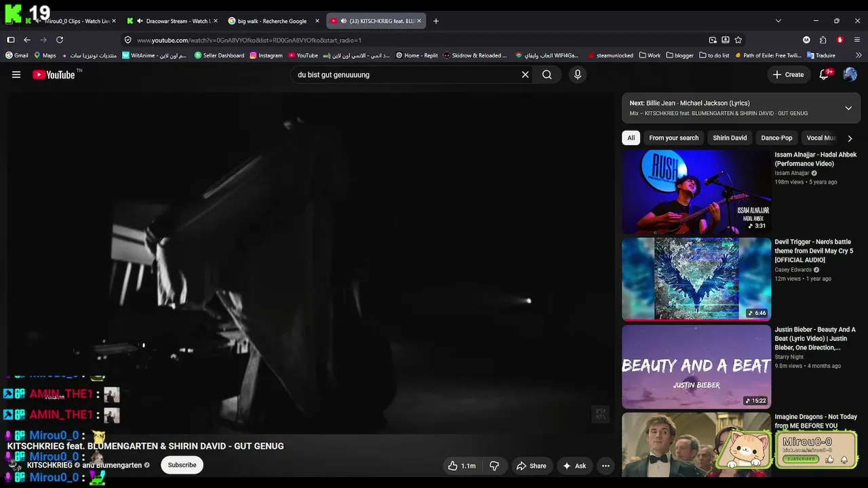Share the GUT GENUG video

pos(532,466)
